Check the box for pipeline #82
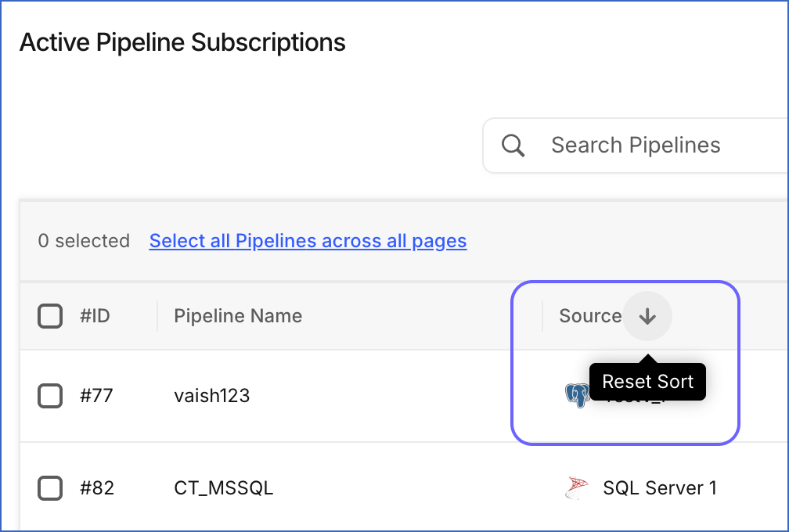 coord(50,487)
